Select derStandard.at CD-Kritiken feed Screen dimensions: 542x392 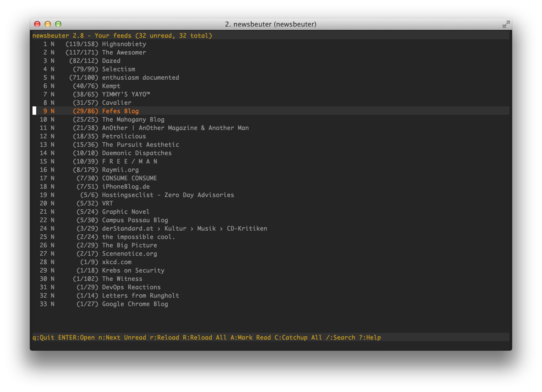(x=185, y=228)
